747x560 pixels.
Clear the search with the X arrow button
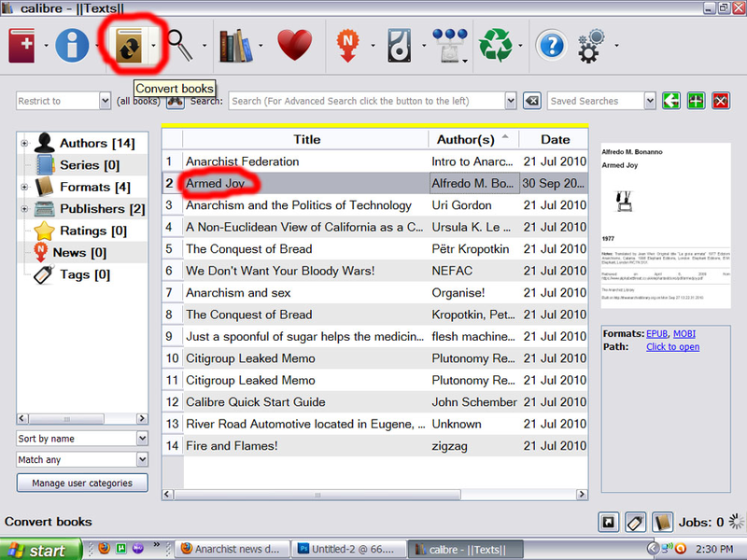coord(531,101)
